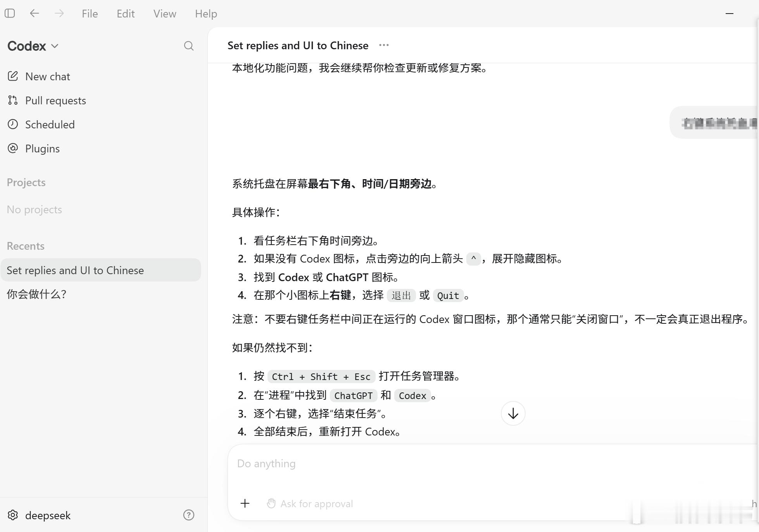
Task: Expand the Codex dropdown chevron
Action: [x=55, y=46]
